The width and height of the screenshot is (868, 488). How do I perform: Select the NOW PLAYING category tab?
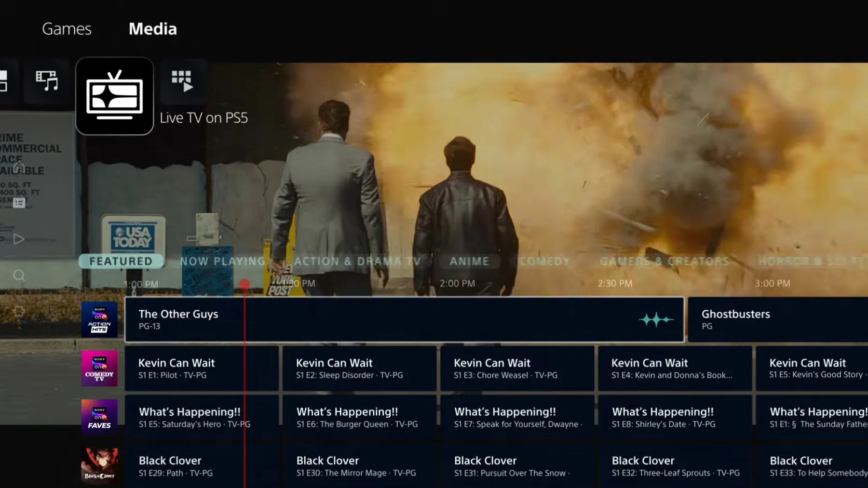222,261
